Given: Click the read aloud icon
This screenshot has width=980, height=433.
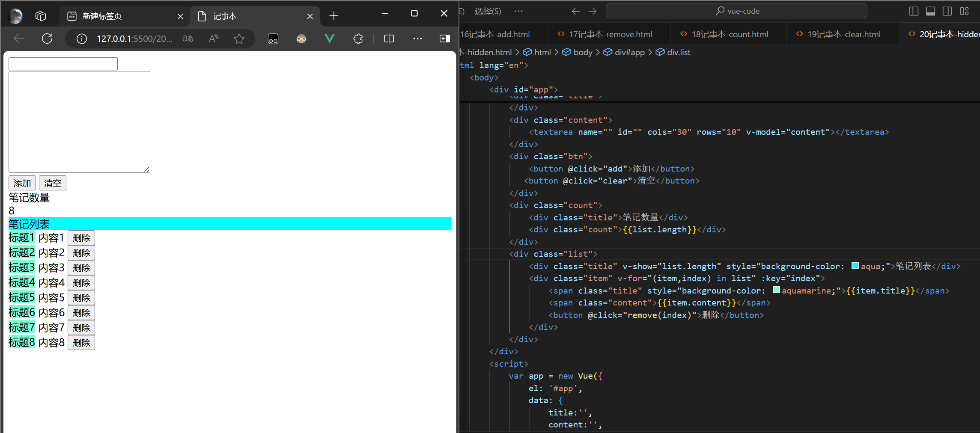Looking at the screenshot, I should 213,39.
